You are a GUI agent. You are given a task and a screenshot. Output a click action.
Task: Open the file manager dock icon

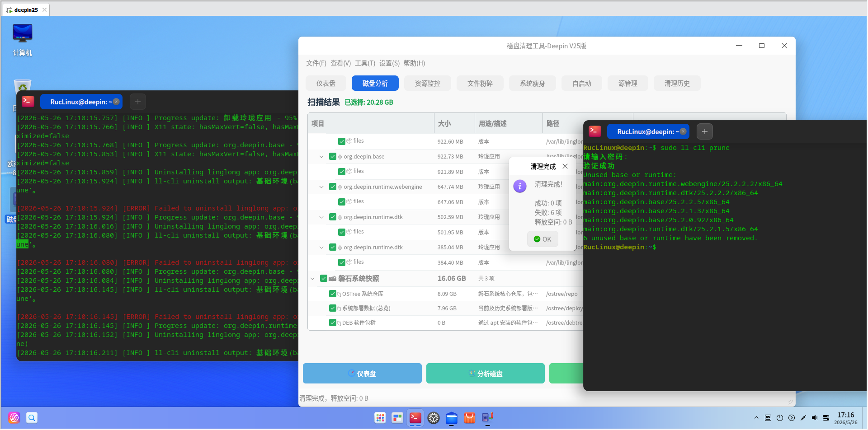click(x=452, y=418)
